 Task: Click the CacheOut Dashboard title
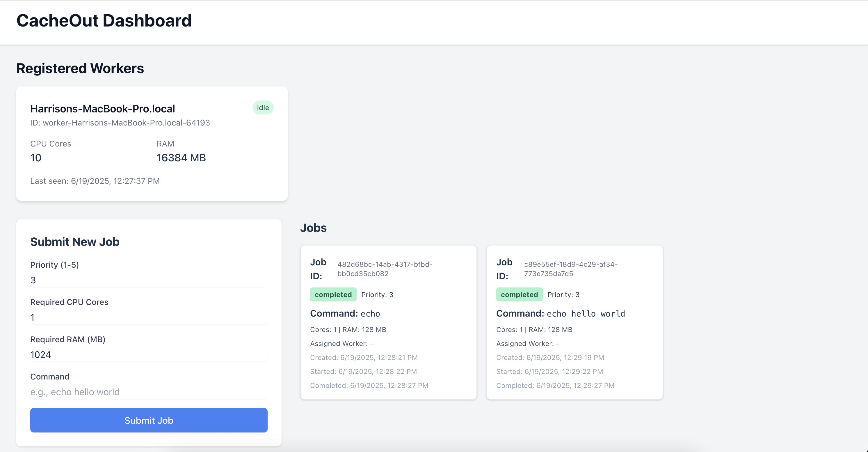pos(104,21)
